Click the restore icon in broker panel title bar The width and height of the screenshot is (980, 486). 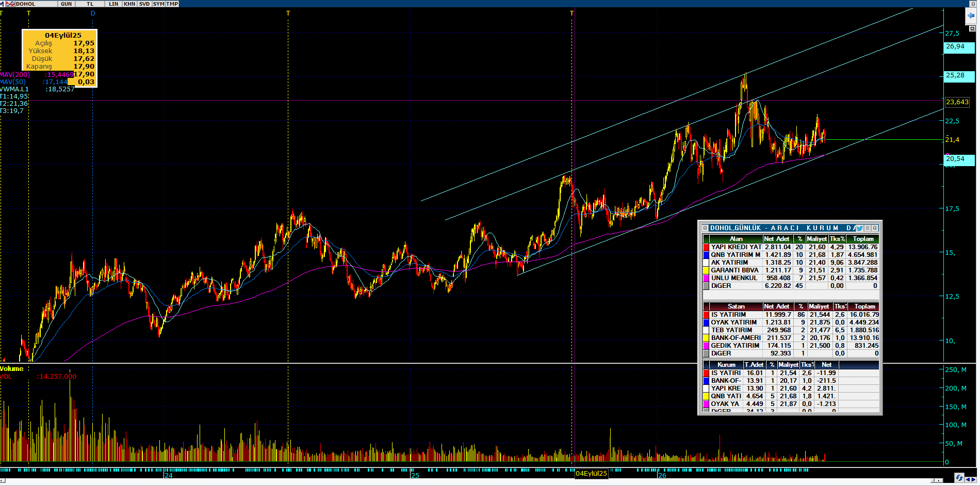(868, 228)
